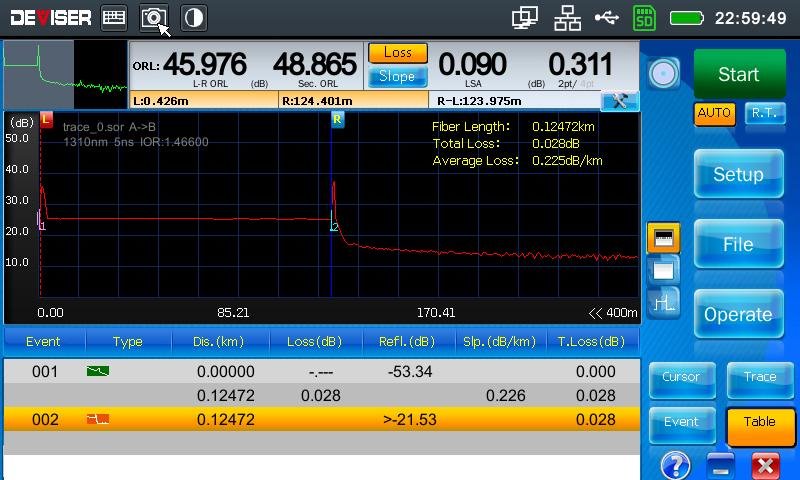Click the network connection icon in the status bar
The image size is (800, 480).
pos(567,17)
